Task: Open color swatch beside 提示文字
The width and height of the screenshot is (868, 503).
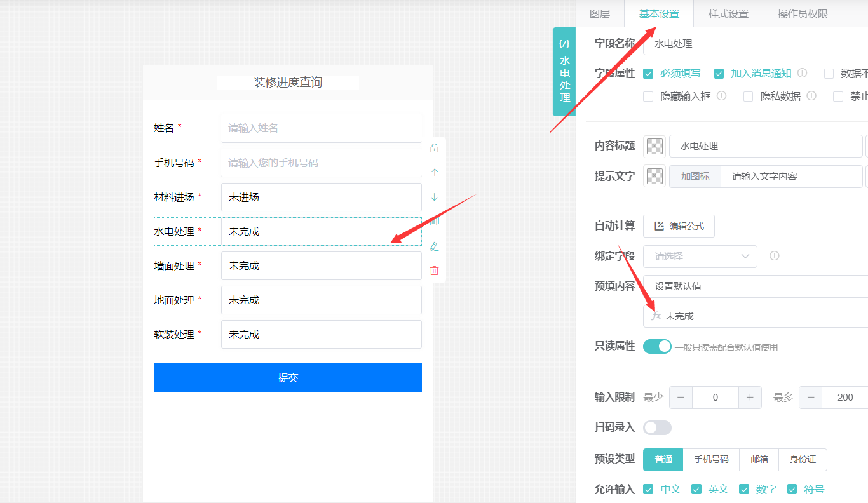Action: tap(654, 177)
